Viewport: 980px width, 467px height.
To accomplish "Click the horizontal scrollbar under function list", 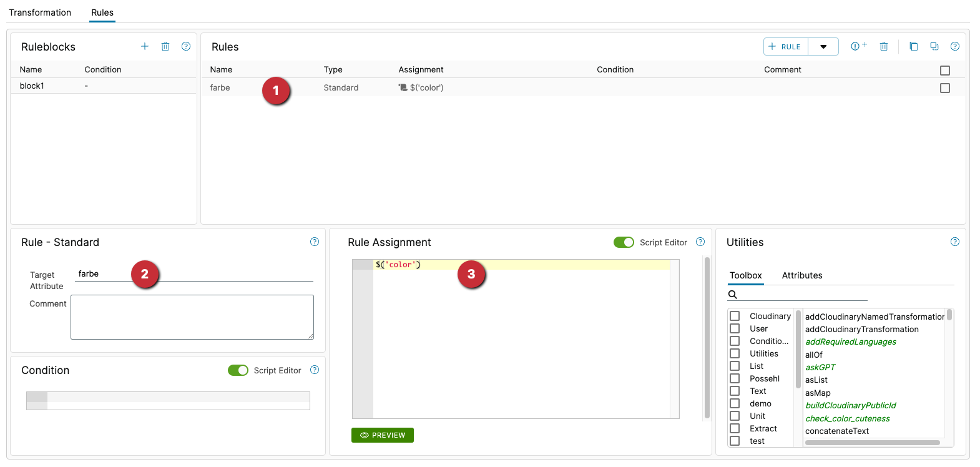I will click(x=872, y=443).
